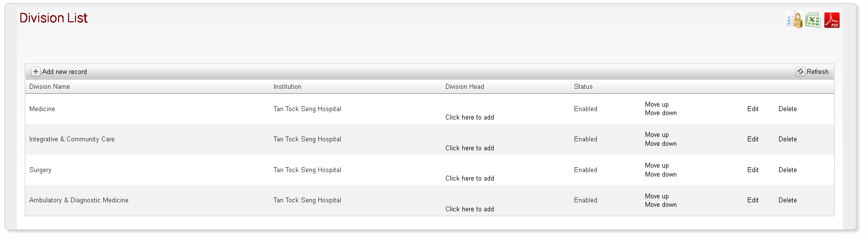Delete Ambulatory & Diagnostic Medicine division
Image resolution: width=868 pixels, height=252 pixels.
pos(788,200)
